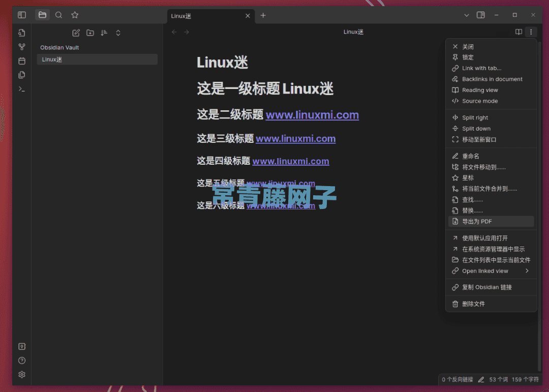549x392 pixels.
Task: Open the link in 二级标题 heading
Action: point(312,115)
